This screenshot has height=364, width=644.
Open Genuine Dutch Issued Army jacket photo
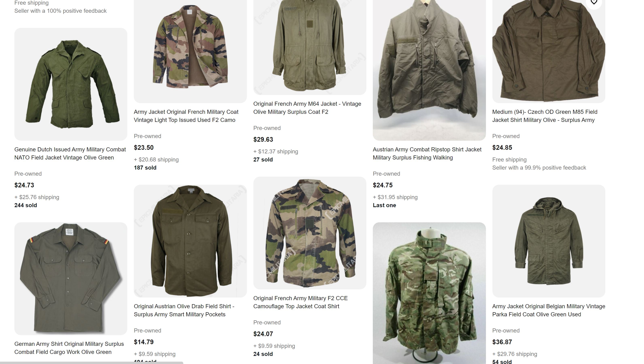[x=71, y=84]
